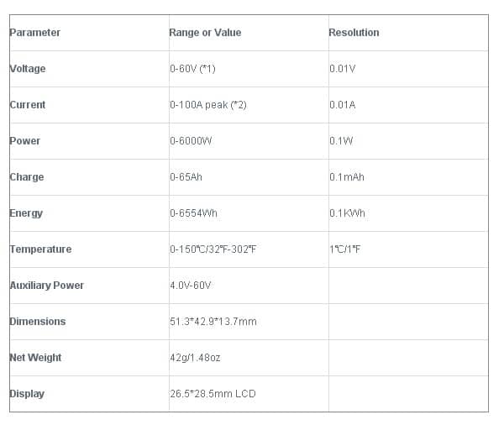Select the 51.3*42.9*13.7mm dimensions value

click(213, 322)
